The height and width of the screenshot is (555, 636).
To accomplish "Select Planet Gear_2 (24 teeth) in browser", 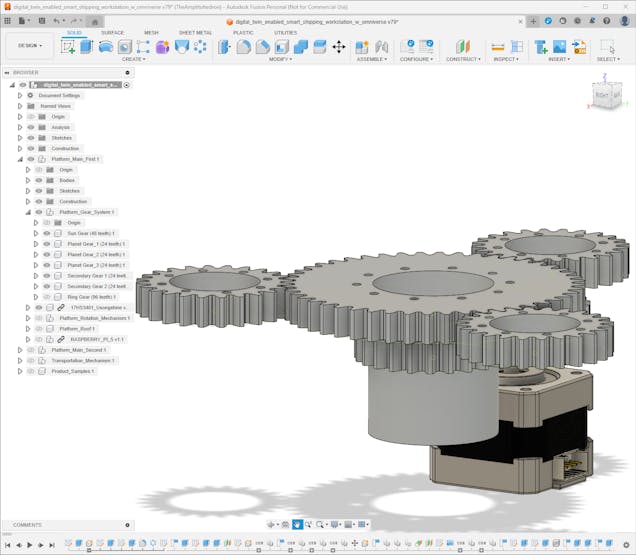I will tap(96, 254).
